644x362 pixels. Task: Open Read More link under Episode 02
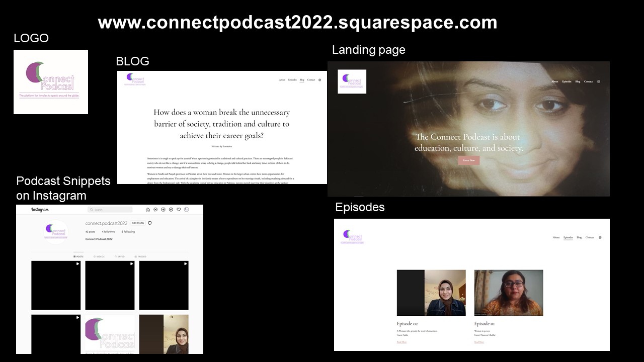pyautogui.click(x=401, y=342)
